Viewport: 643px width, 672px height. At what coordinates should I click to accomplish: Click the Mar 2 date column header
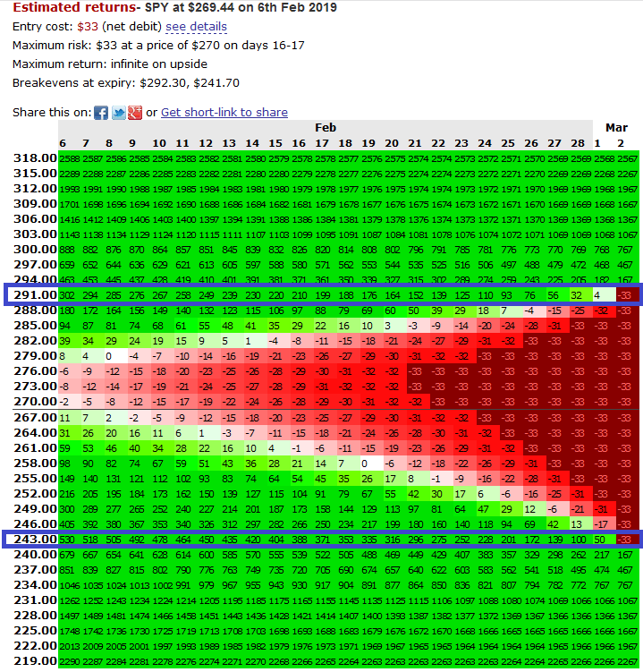(x=621, y=143)
